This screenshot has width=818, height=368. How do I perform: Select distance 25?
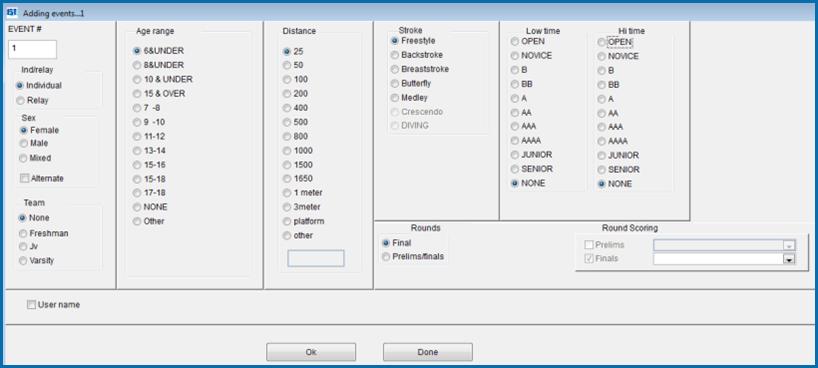[x=293, y=52]
